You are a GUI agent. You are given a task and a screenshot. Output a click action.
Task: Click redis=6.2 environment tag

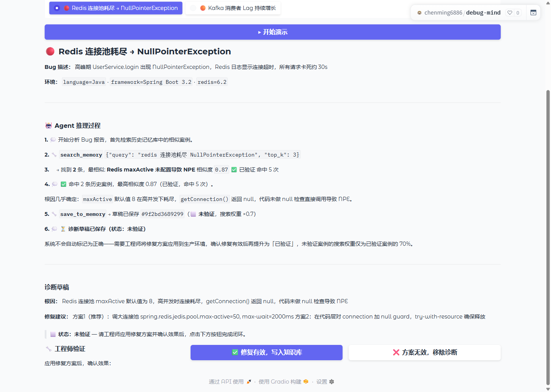212,82
